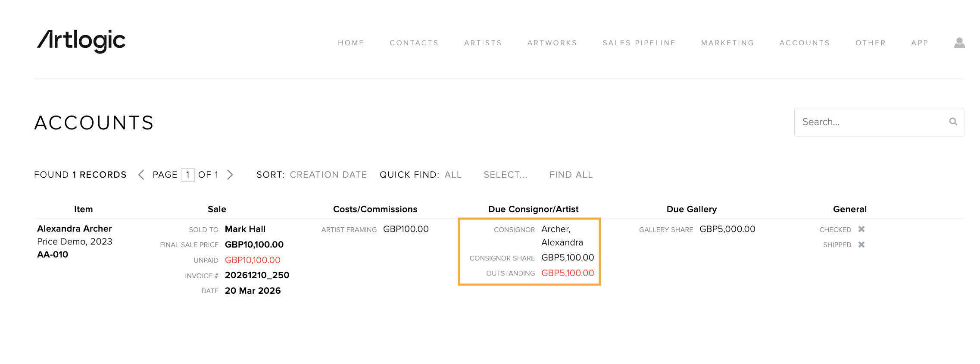The height and width of the screenshot is (364, 980).
Task: Go to next page arrow
Action: 230,175
